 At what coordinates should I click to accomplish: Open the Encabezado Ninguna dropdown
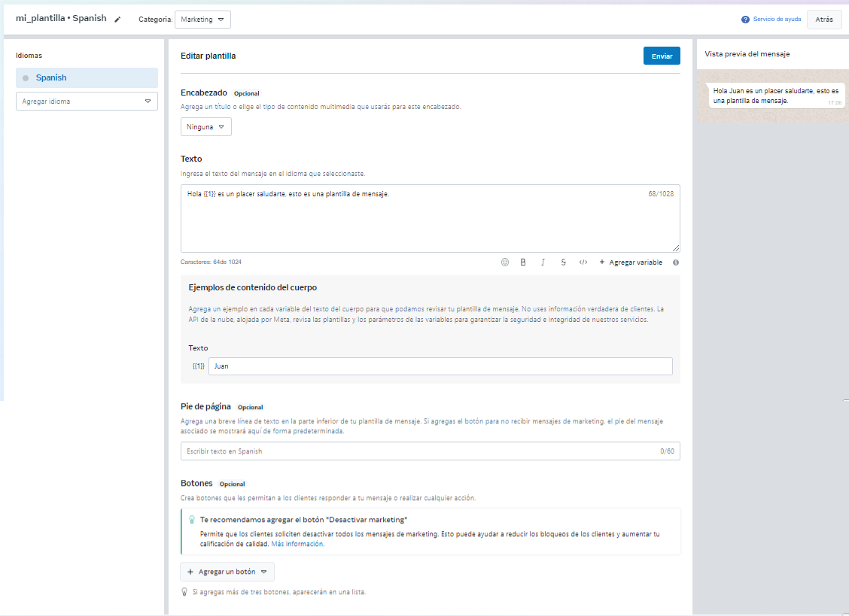coord(205,127)
